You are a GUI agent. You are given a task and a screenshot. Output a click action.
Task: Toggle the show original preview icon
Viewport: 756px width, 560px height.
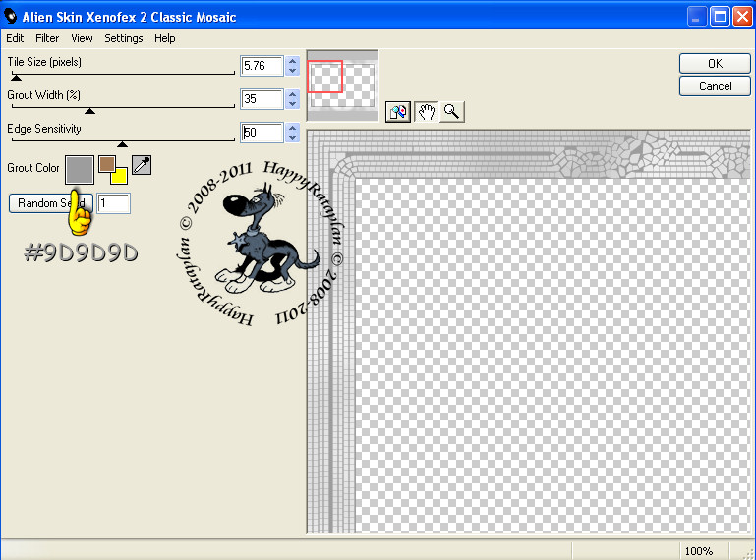(x=398, y=112)
